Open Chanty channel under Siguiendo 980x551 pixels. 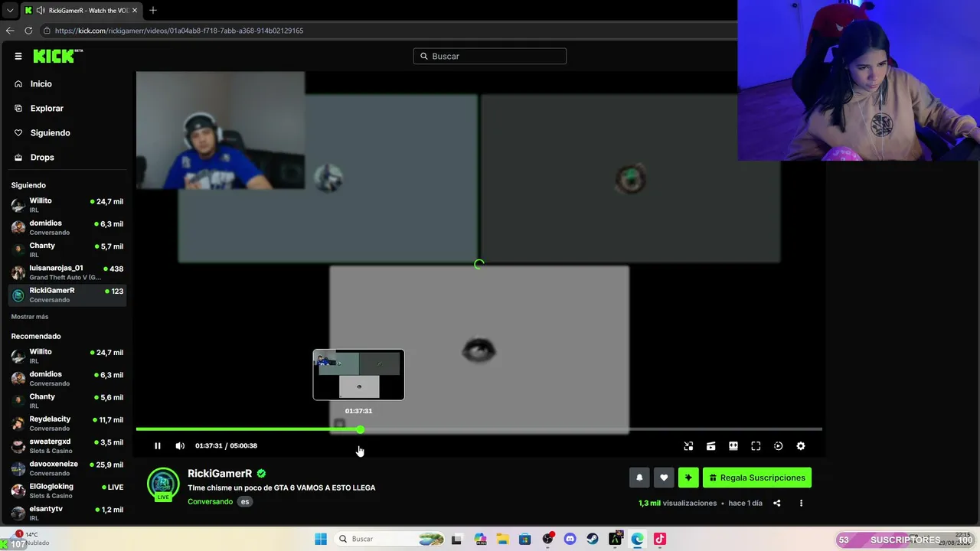(x=67, y=249)
